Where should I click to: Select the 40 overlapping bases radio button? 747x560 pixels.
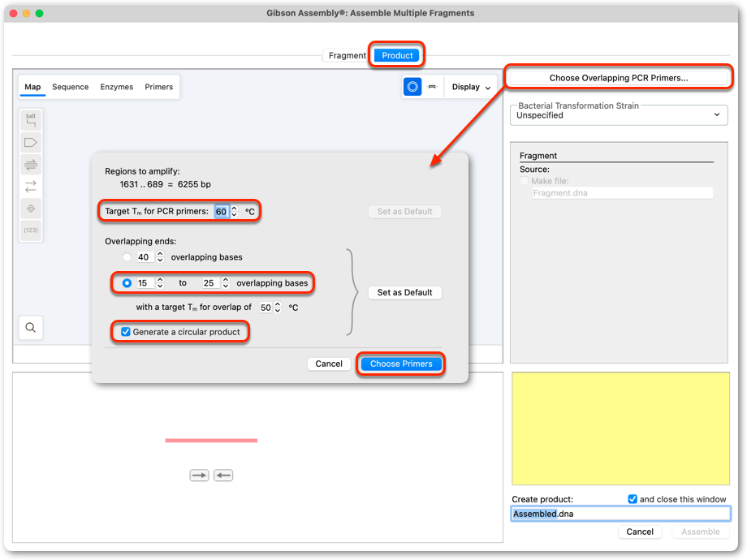[x=127, y=257]
